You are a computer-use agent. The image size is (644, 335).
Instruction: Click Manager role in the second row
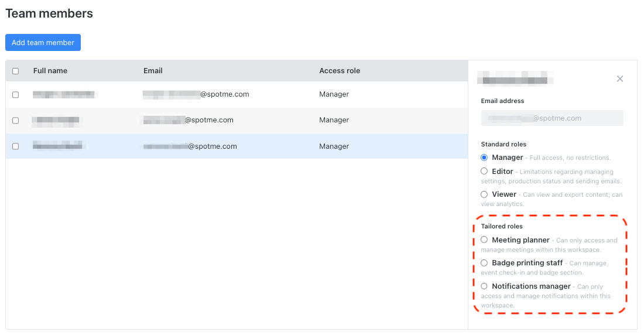pos(334,120)
